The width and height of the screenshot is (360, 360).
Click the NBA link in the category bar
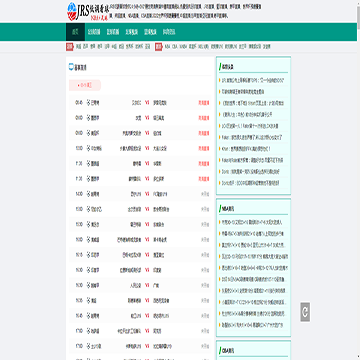click(167, 47)
